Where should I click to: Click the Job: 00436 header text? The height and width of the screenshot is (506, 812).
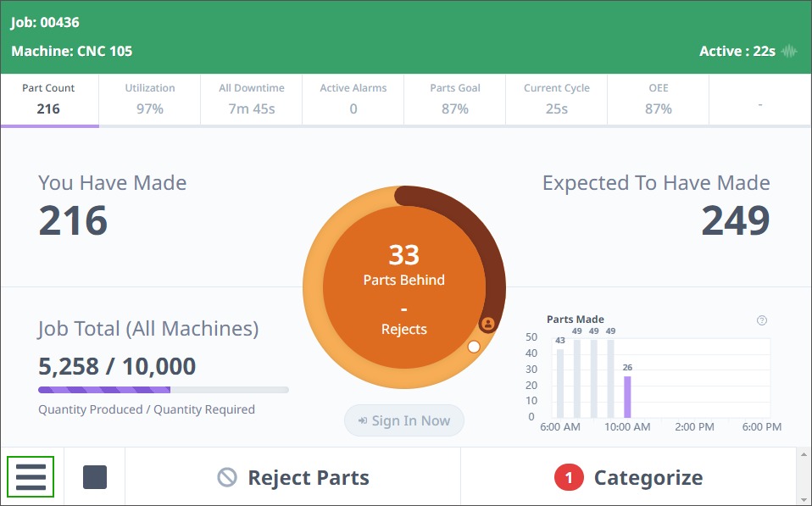tap(45, 22)
